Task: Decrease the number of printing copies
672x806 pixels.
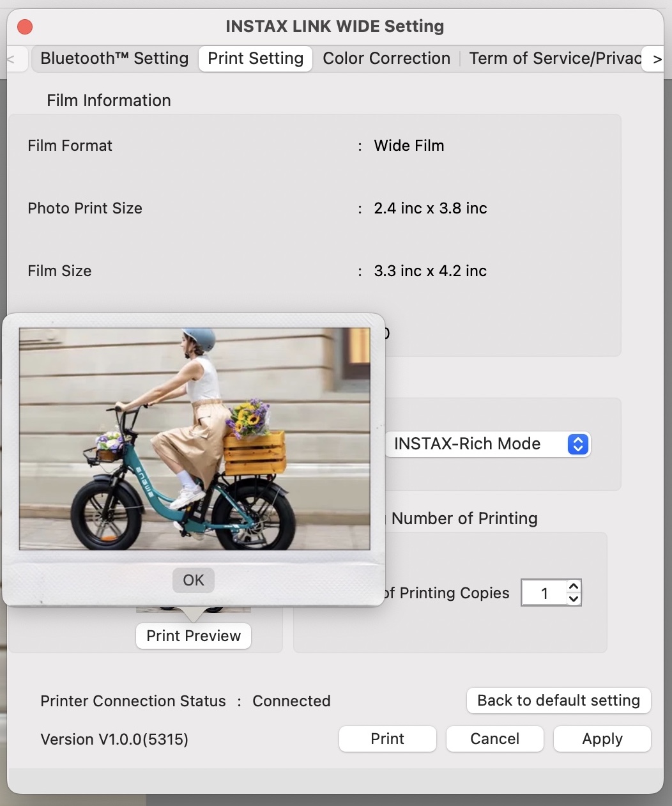Action: (574, 599)
